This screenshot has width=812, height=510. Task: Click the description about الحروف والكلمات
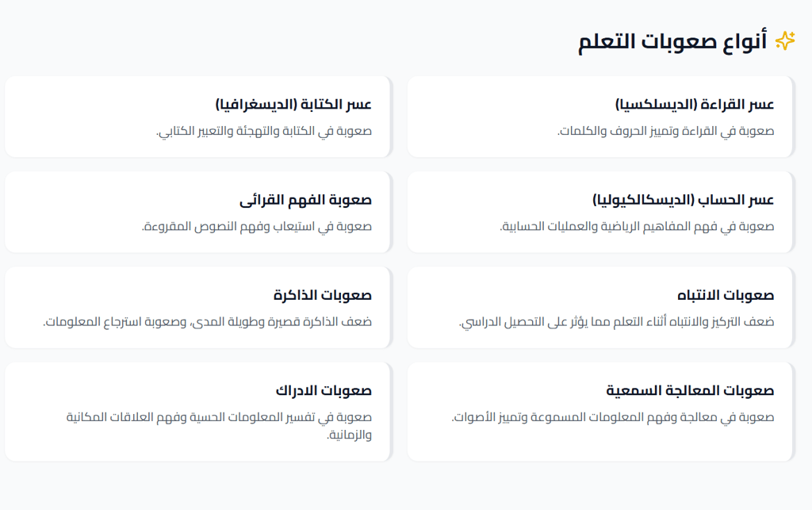665,131
